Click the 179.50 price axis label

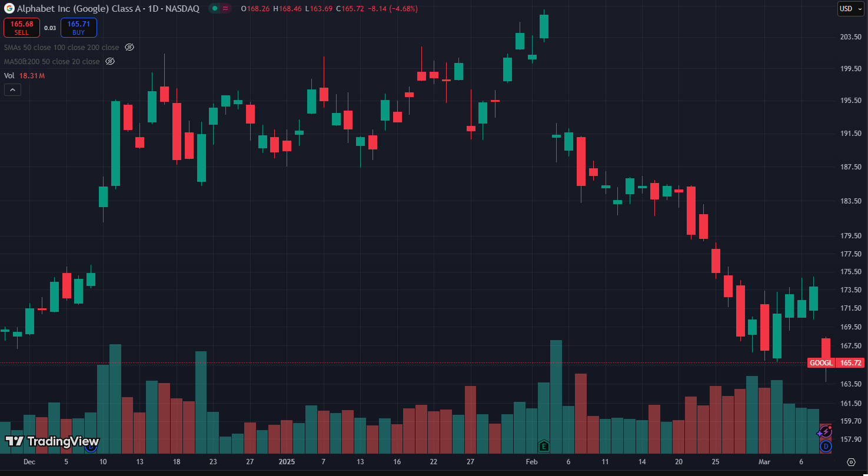click(850, 236)
